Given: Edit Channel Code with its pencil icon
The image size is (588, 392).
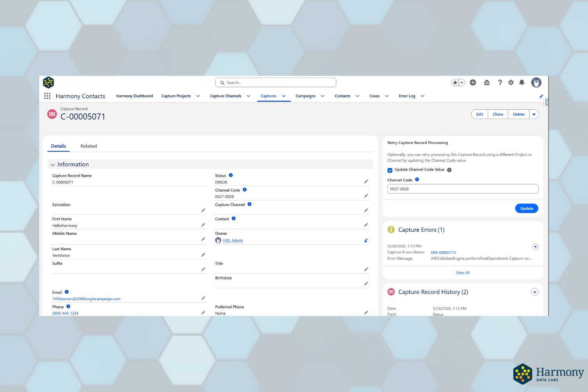Looking at the screenshot, I should pyautogui.click(x=366, y=196).
